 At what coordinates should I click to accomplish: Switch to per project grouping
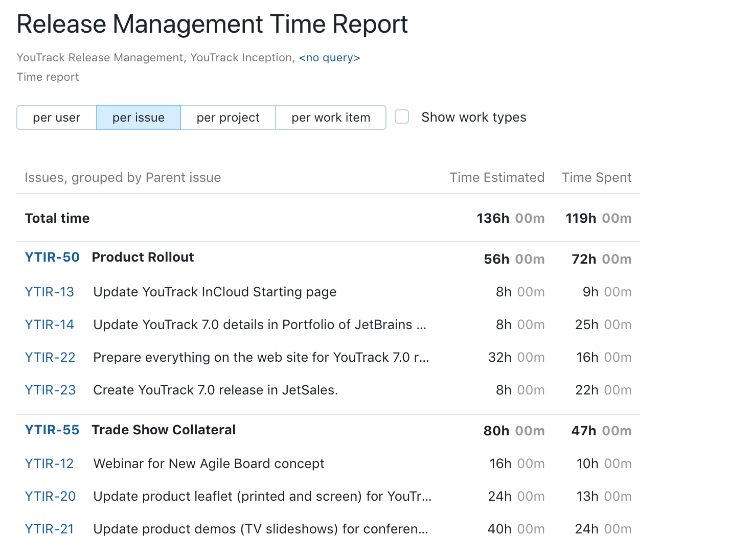[228, 118]
